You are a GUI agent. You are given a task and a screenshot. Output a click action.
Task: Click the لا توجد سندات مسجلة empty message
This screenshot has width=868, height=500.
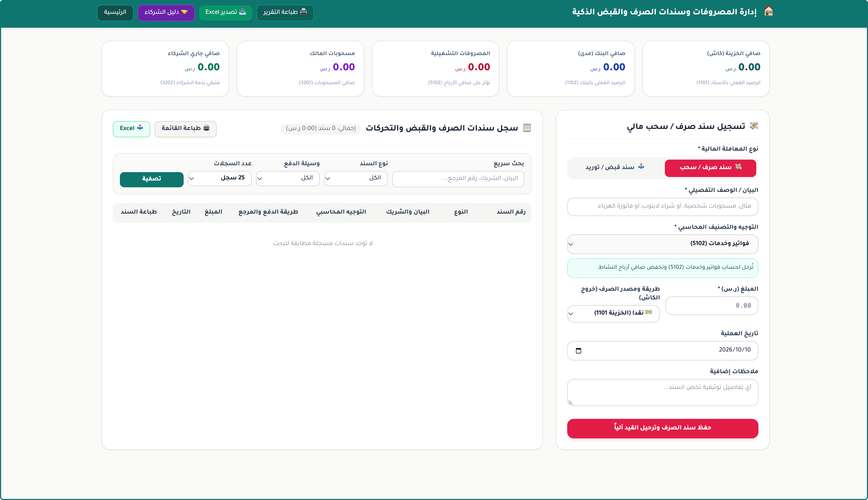[322, 243]
